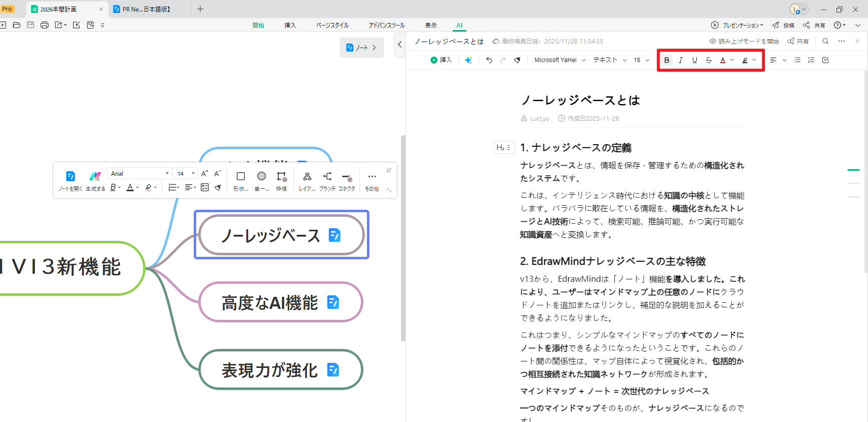Viewport: 868px width, 422px height.
Task: Open the font size 14 dropdown
Action: click(x=185, y=173)
